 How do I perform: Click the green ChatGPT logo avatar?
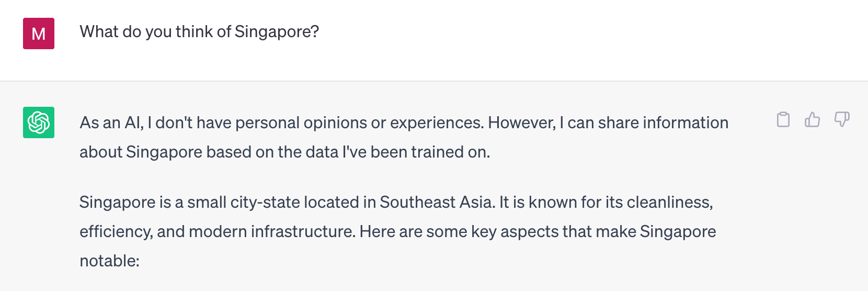pyautogui.click(x=39, y=122)
